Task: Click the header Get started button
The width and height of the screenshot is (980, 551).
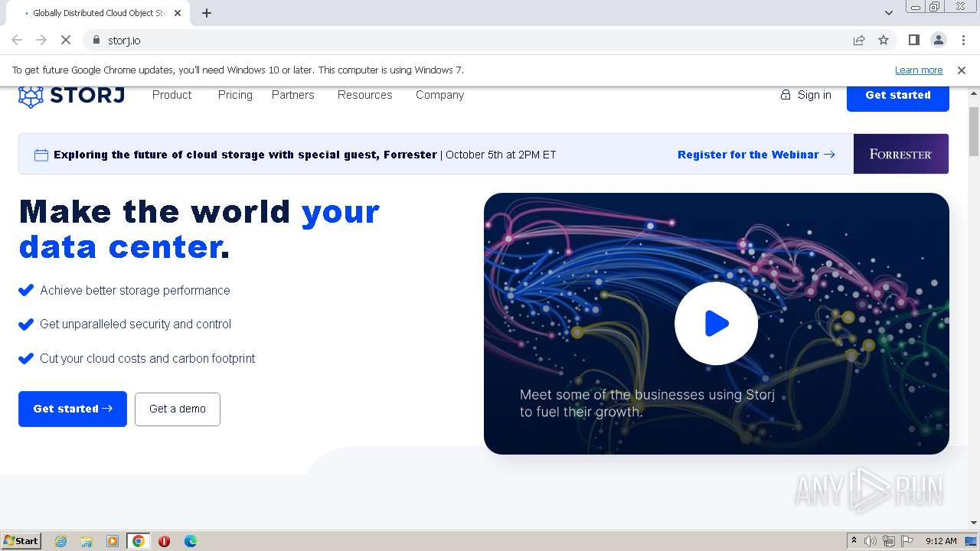Action: (898, 96)
